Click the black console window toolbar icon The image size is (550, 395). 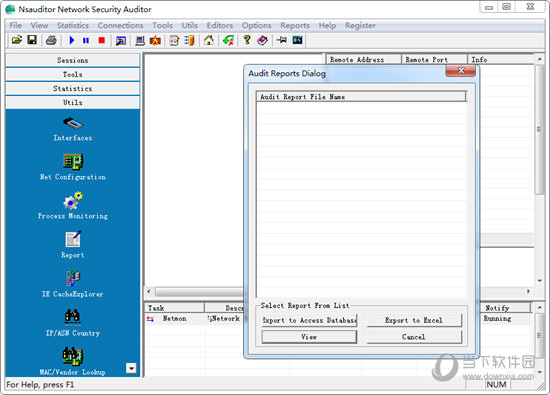pyautogui.click(x=297, y=40)
